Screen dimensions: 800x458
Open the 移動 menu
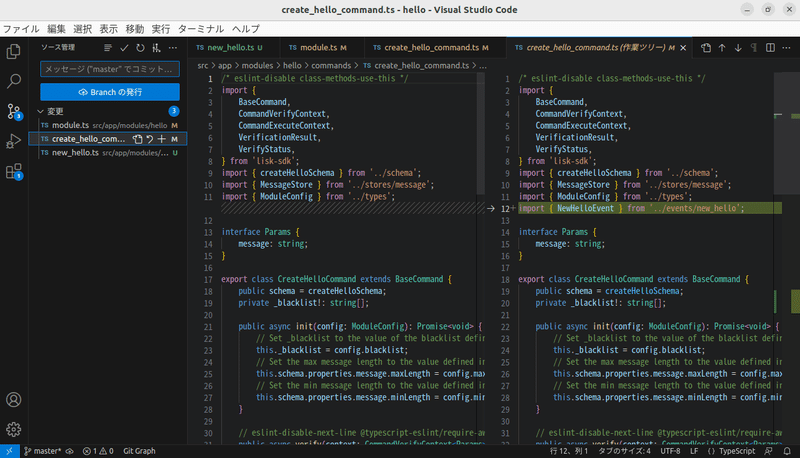click(x=135, y=29)
